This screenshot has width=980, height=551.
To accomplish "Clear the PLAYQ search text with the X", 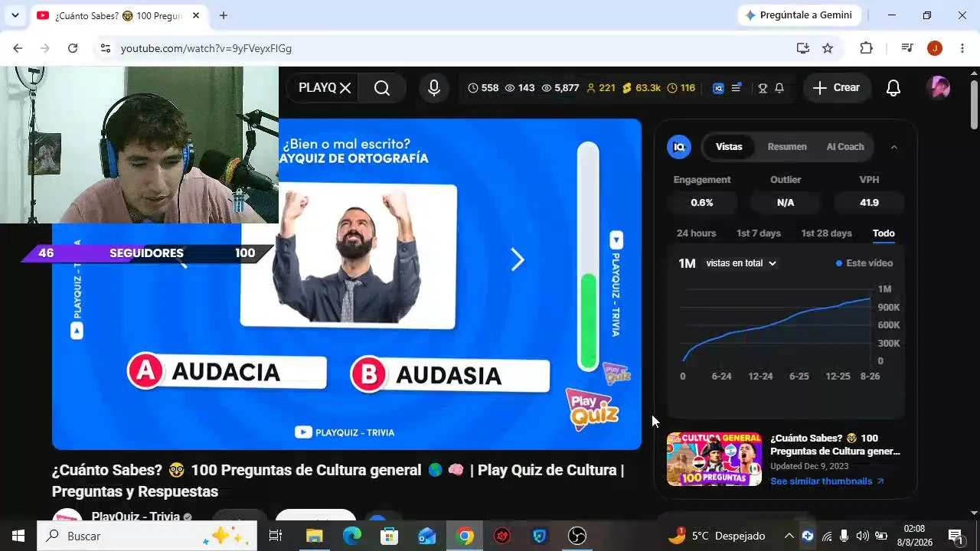I will coord(345,88).
